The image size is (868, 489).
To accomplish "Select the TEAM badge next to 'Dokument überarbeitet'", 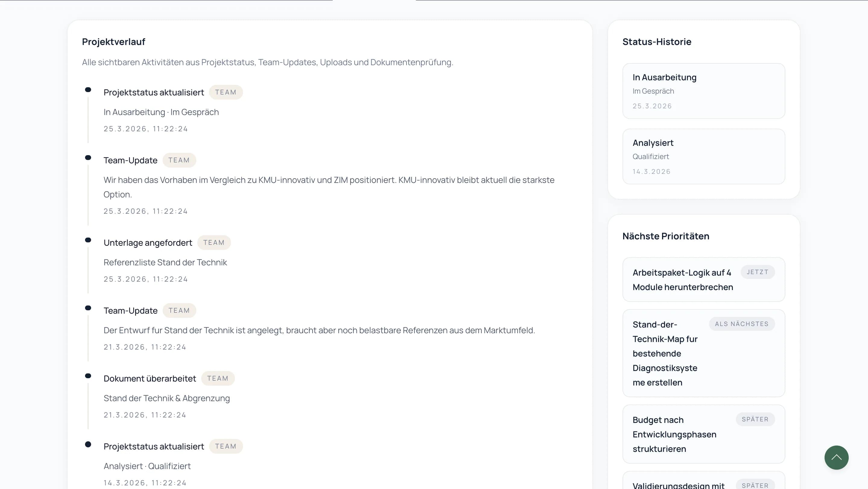I will [218, 379].
